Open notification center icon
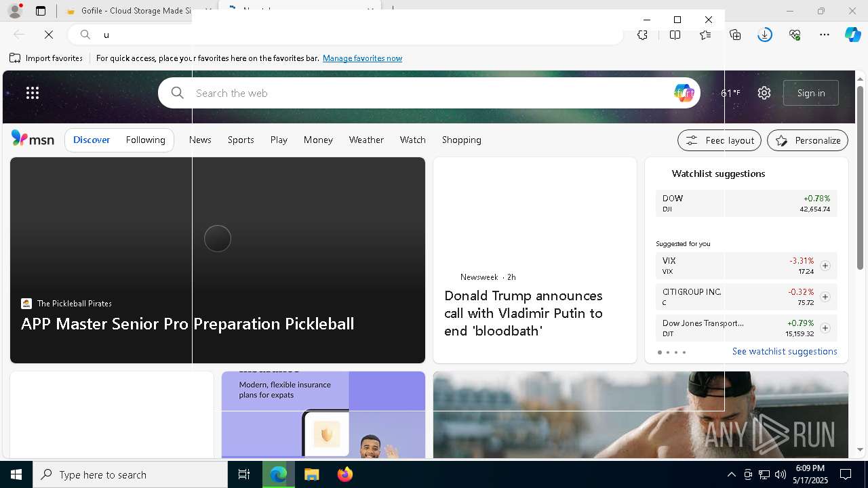The image size is (868, 488). coord(846,474)
